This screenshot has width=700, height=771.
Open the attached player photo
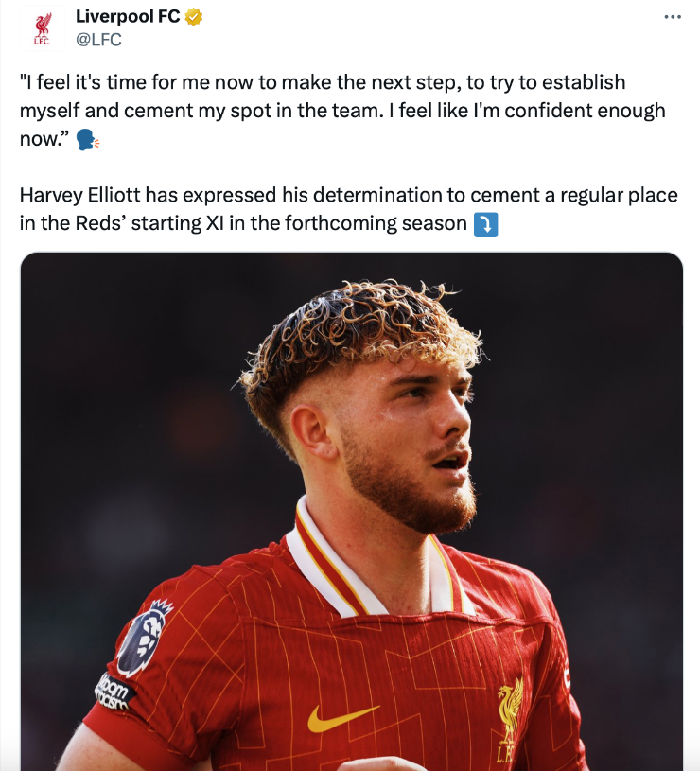tap(352, 512)
